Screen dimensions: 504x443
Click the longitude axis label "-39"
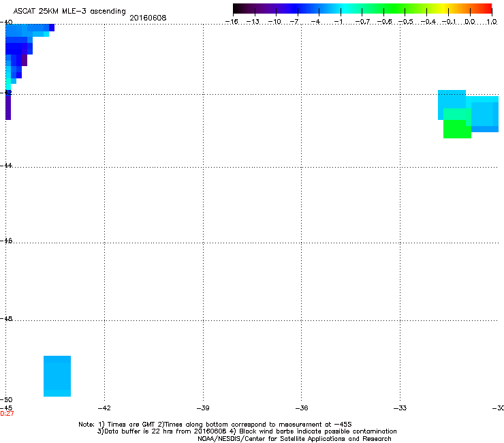tap(203, 408)
